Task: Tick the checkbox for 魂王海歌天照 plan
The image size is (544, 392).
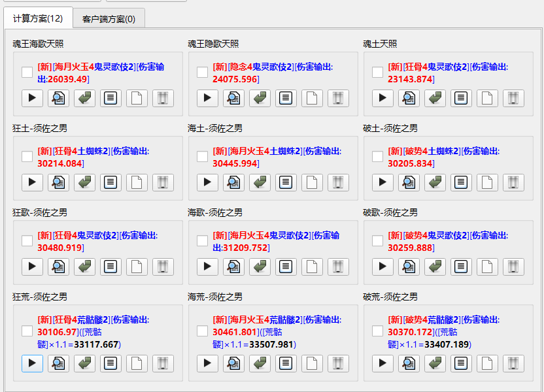Action: tap(27, 72)
